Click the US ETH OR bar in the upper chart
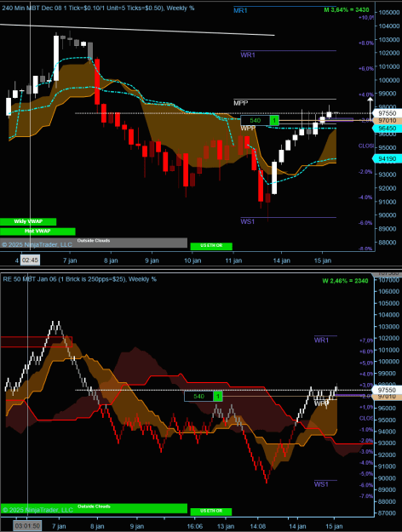Screen dimensions: 402x532 coord(211,246)
